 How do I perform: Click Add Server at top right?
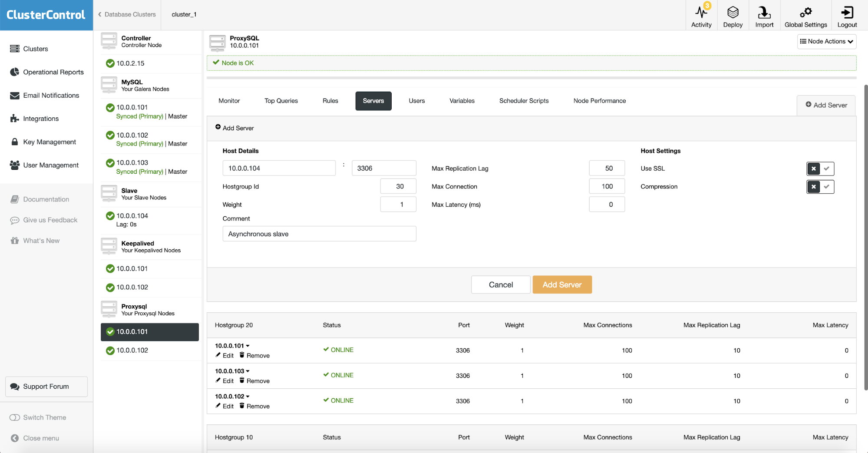[826, 105]
